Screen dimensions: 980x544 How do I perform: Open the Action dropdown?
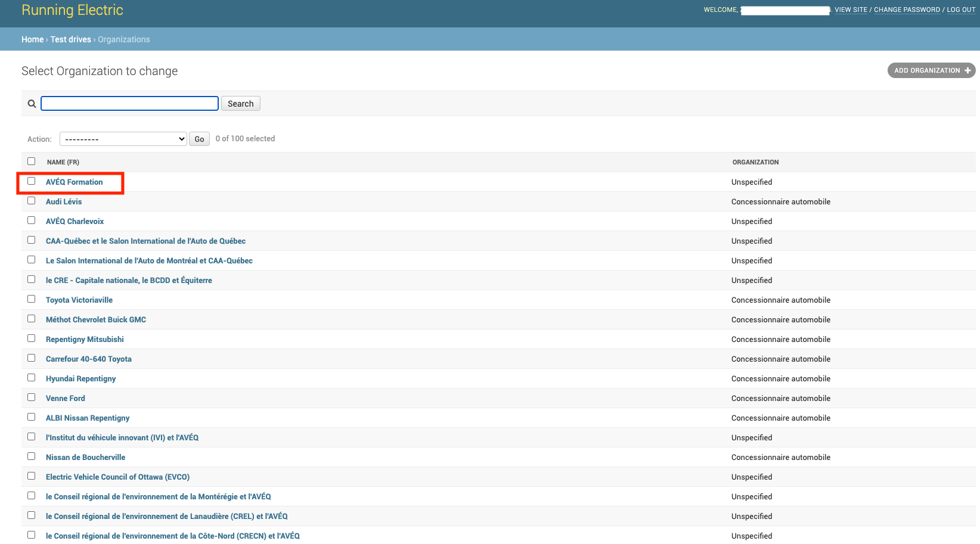(123, 139)
